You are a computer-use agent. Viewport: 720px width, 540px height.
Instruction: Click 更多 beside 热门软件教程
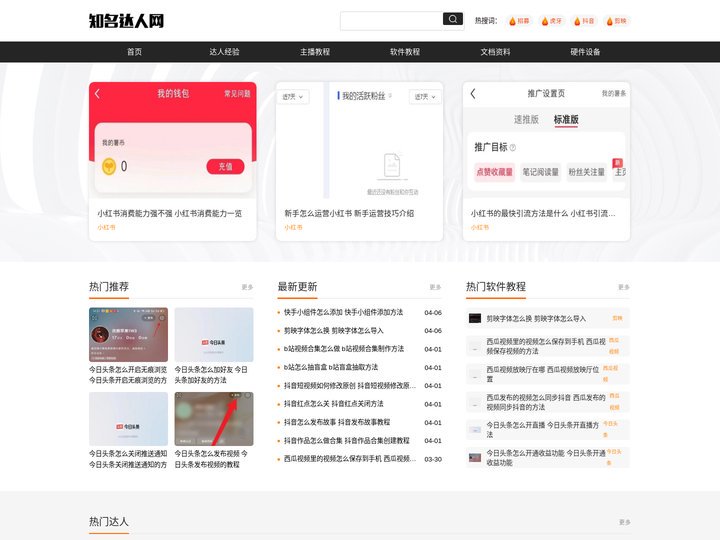(624, 287)
